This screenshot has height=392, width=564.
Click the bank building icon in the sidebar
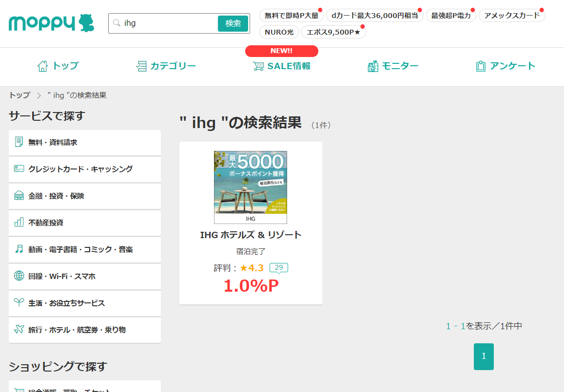coord(19,195)
